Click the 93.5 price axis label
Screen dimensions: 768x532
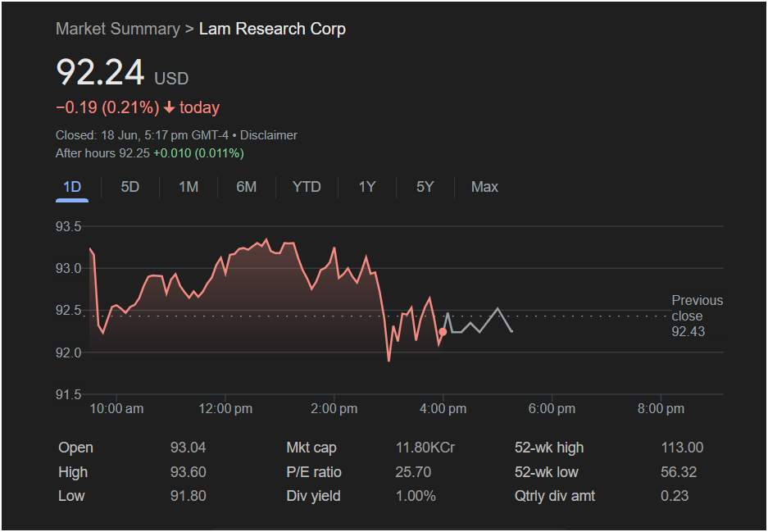coord(69,227)
